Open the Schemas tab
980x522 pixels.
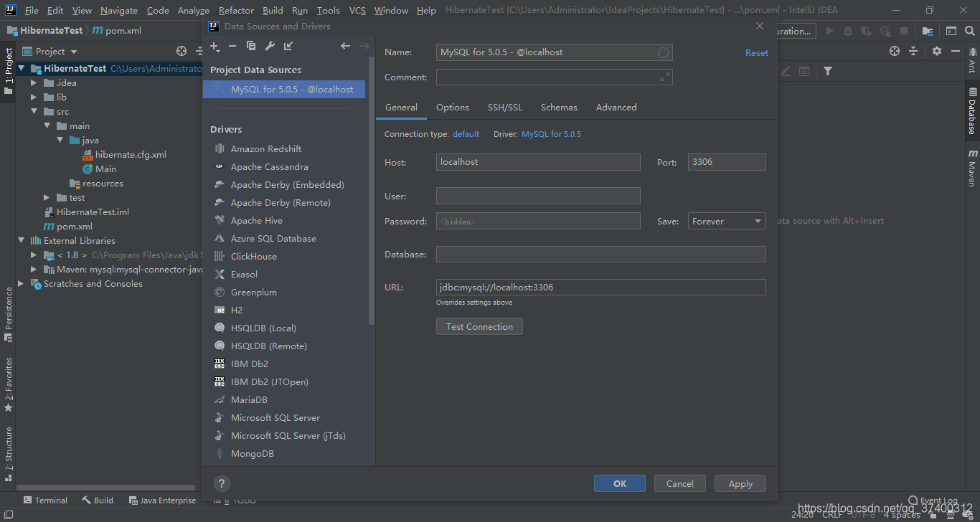click(x=559, y=107)
